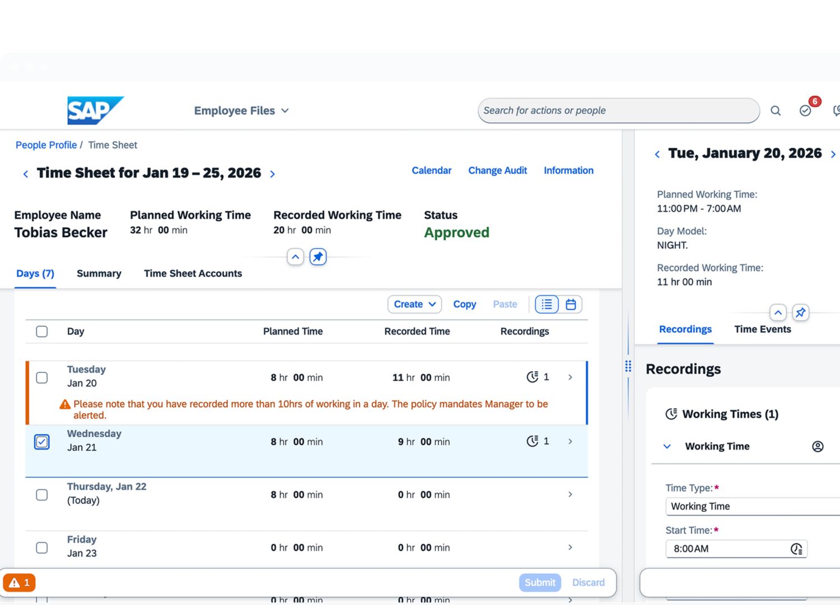Click the SAP logo
840x616 pixels.
[x=95, y=110]
